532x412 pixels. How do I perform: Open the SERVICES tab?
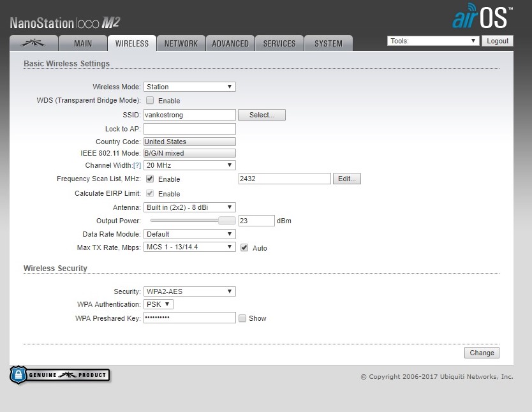point(279,43)
